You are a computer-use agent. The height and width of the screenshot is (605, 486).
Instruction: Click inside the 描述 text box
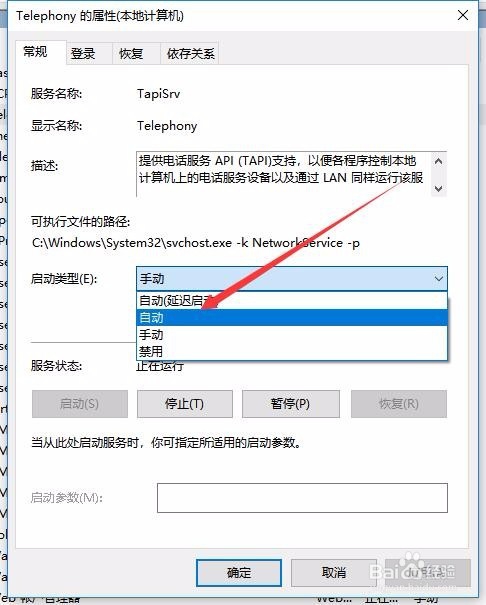tap(284, 174)
